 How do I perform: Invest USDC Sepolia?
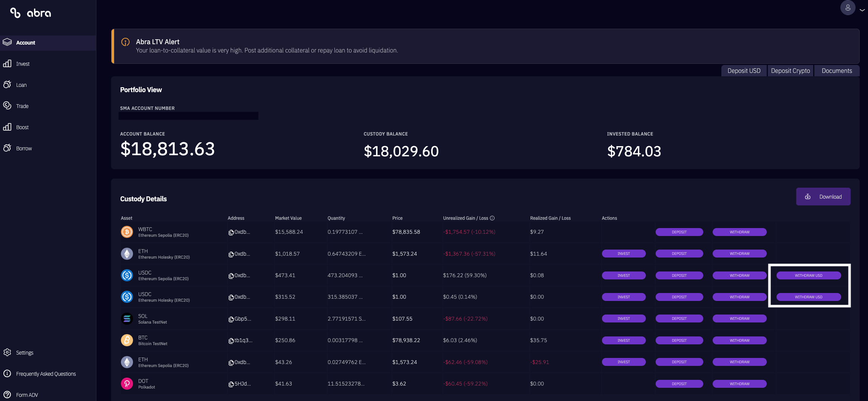click(x=624, y=275)
